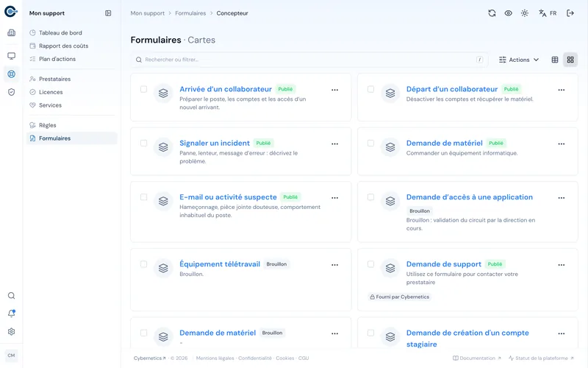Open the Demande de support form link
Image resolution: width=588 pixels, height=368 pixels.
444,264
